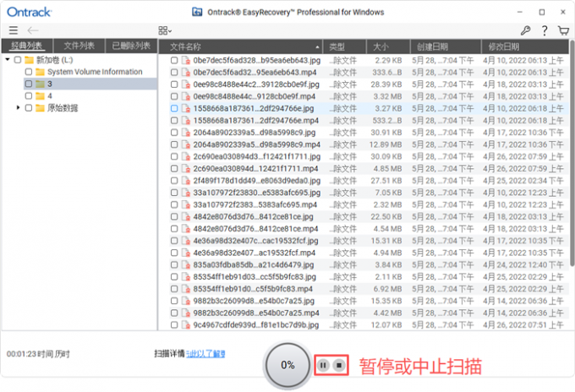This screenshot has height=392, width=575.
Task: Check 0be7dec5f6ad328...b95ea6eb643.jpg checkbox
Action: tap(174, 61)
